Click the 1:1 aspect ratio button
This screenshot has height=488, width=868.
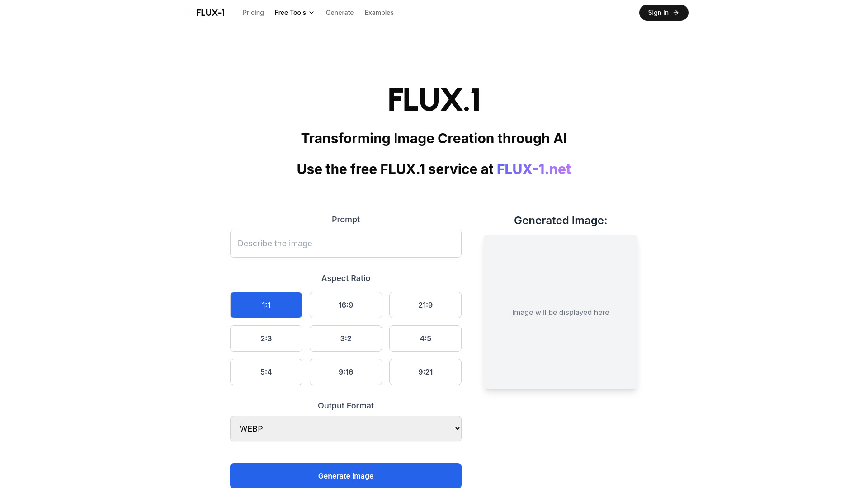(266, 305)
